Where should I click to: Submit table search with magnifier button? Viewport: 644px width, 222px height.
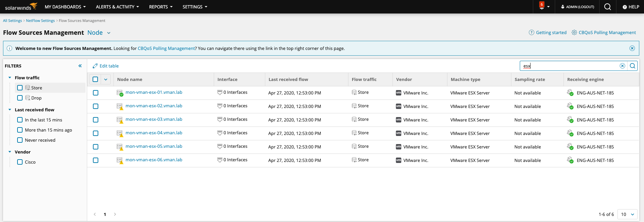tap(633, 66)
